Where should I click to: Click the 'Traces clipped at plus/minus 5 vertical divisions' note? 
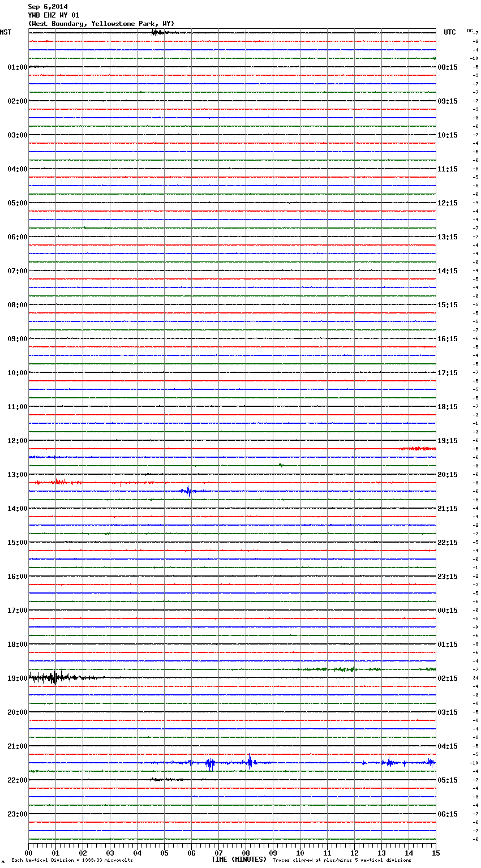342,861
